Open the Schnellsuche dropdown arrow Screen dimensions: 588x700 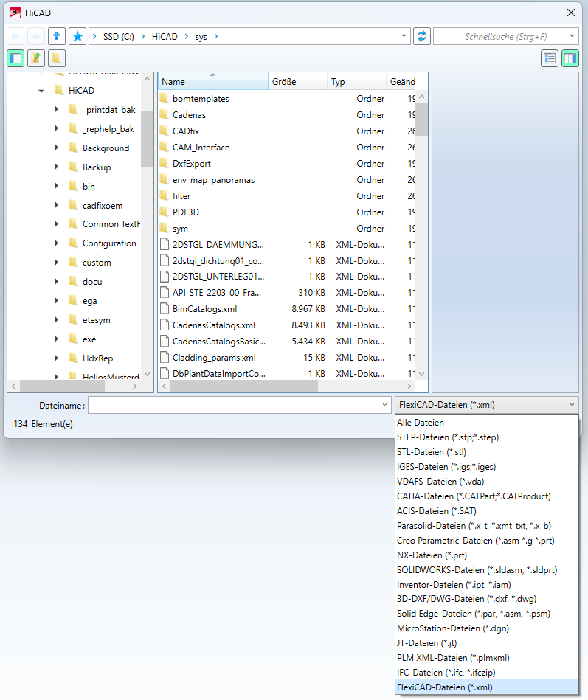point(572,36)
